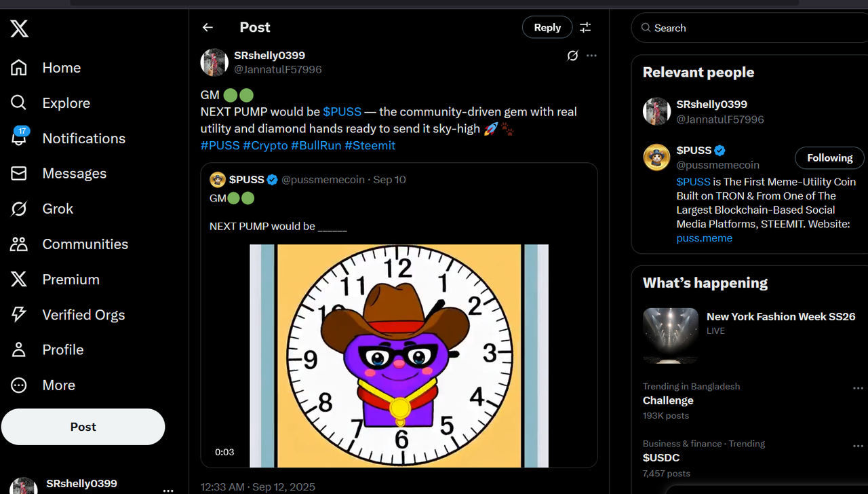Click the Reply button
The image size is (868, 494).
coord(547,27)
